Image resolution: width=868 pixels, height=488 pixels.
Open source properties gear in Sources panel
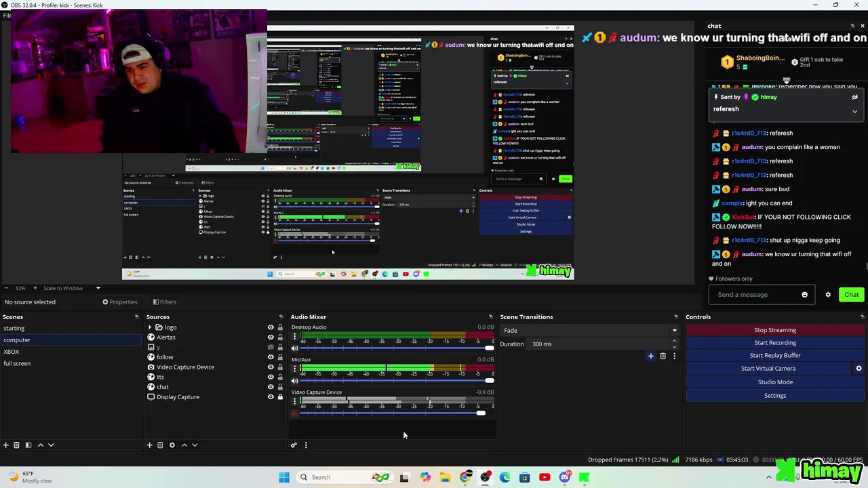172,445
